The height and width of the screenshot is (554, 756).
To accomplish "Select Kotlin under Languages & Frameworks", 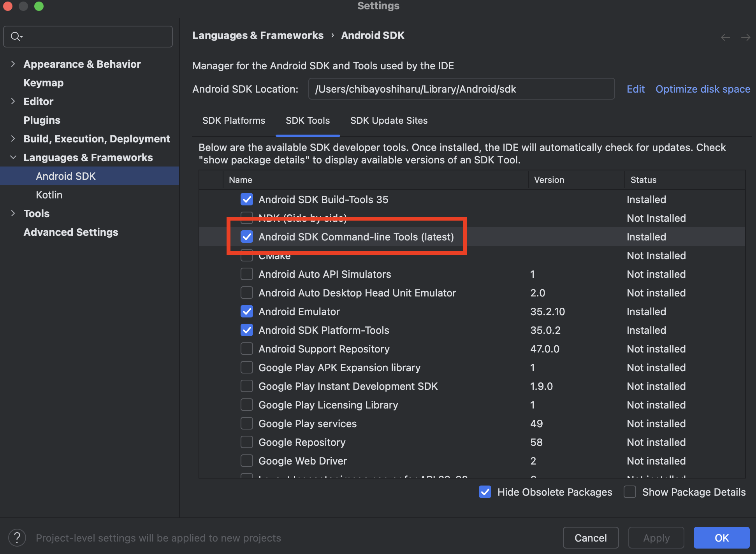I will 49,195.
